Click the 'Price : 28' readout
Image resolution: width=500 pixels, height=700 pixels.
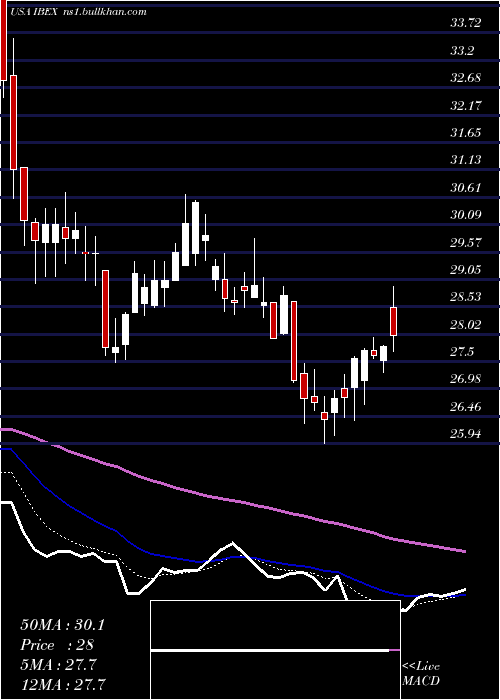[57, 645]
